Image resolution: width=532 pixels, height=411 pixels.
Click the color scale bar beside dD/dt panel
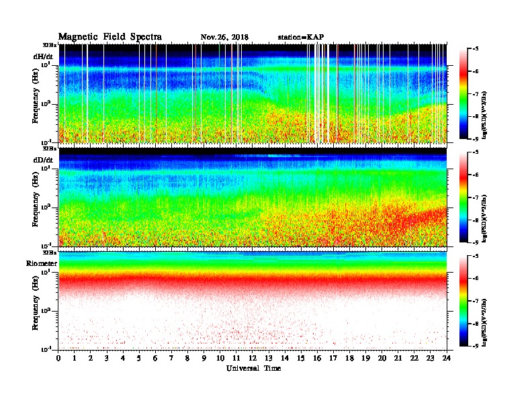click(463, 197)
